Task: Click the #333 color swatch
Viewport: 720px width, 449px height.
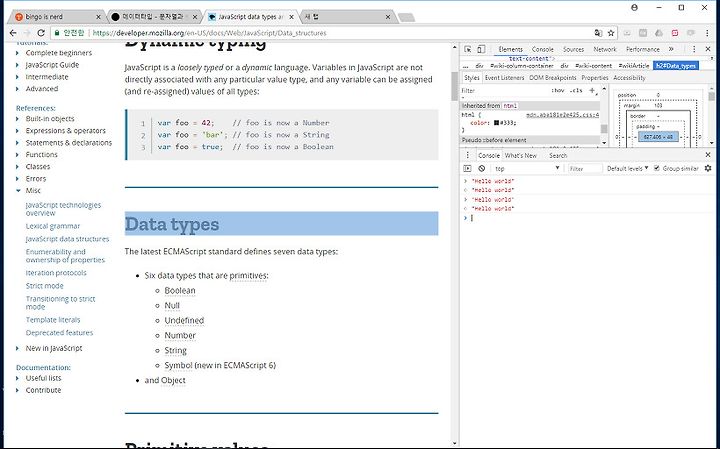Action: pyautogui.click(x=496, y=123)
